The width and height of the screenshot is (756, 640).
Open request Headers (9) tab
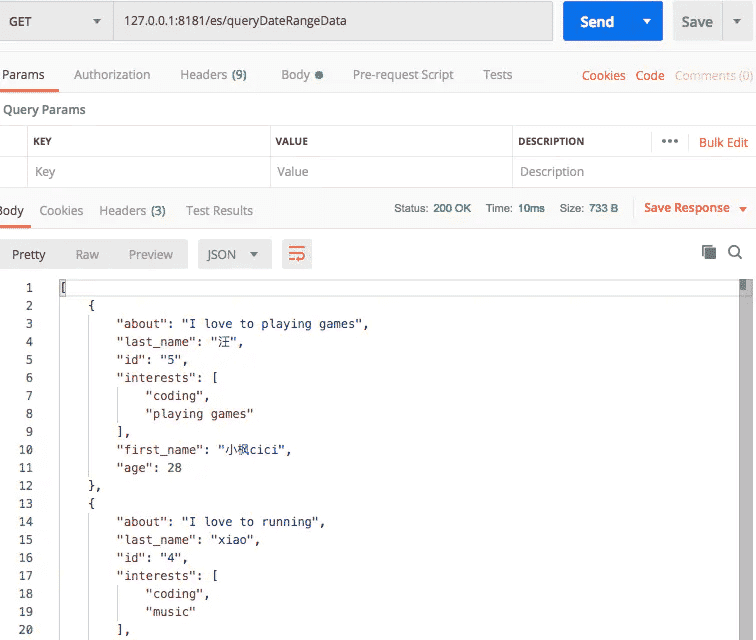(214, 75)
